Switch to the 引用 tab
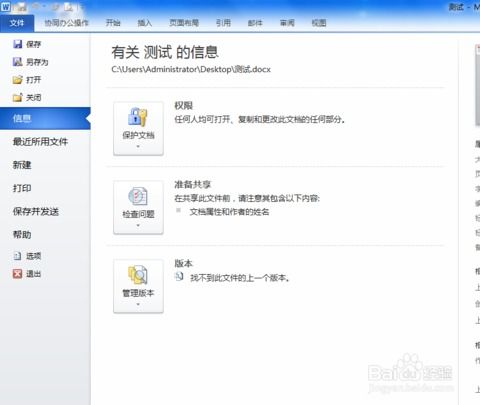The width and height of the screenshot is (480, 405). click(x=223, y=23)
